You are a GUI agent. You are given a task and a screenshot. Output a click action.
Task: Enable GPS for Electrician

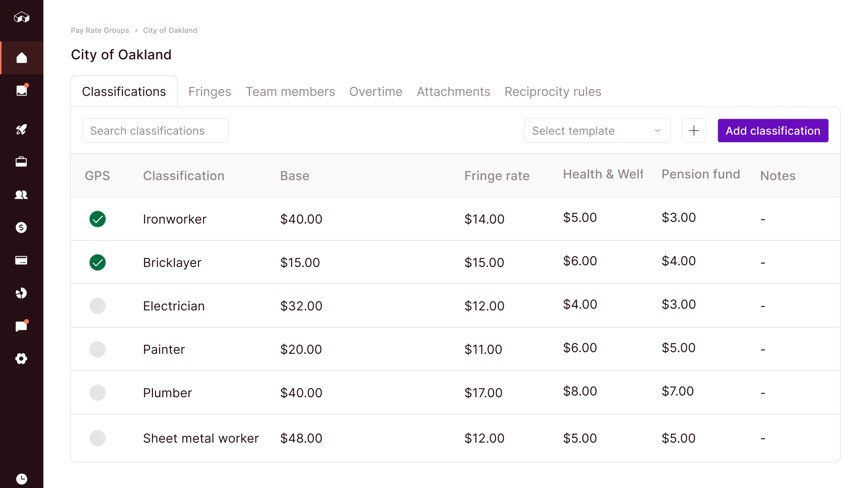pyautogui.click(x=98, y=306)
